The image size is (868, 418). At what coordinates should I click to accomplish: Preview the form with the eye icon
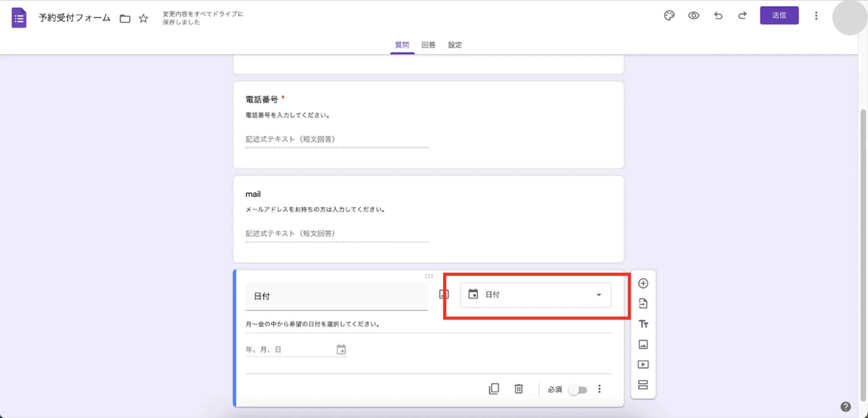click(693, 15)
